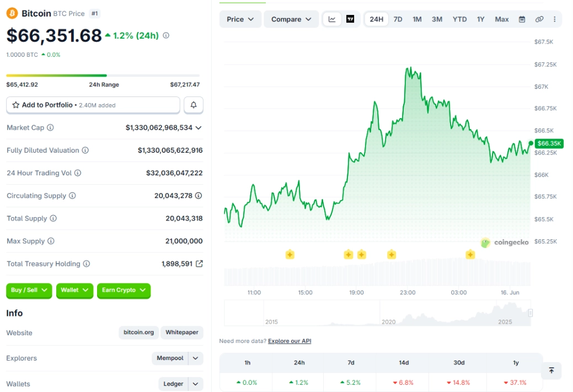
Task: Select the 3M chart range
Action: coord(437,19)
